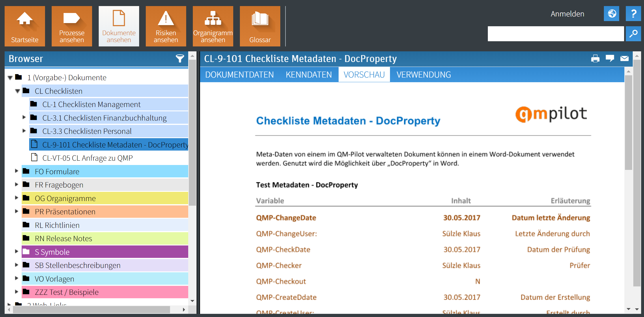The height and width of the screenshot is (317, 644).
Task: Start a search with the magnifier icon
Action: point(634,33)
